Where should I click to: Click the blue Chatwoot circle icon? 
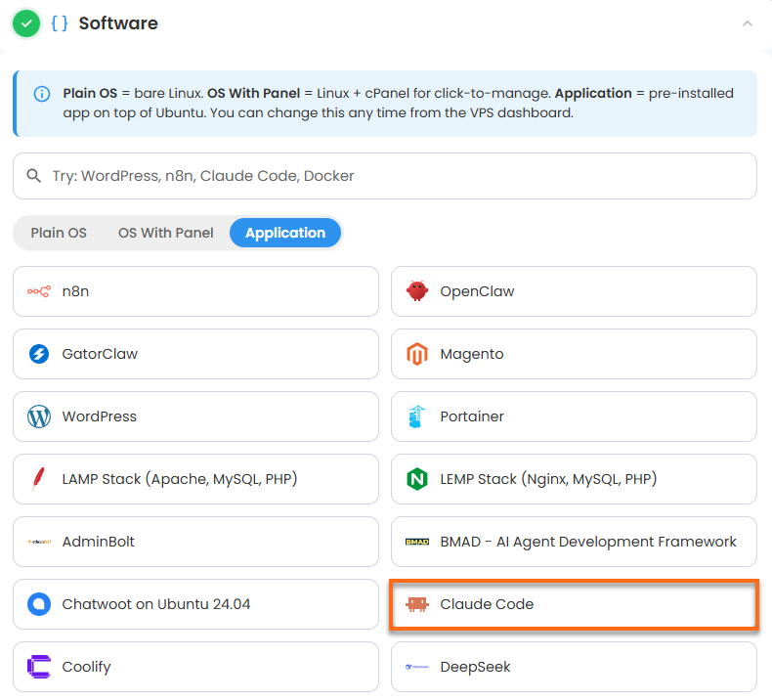point(39,604)
